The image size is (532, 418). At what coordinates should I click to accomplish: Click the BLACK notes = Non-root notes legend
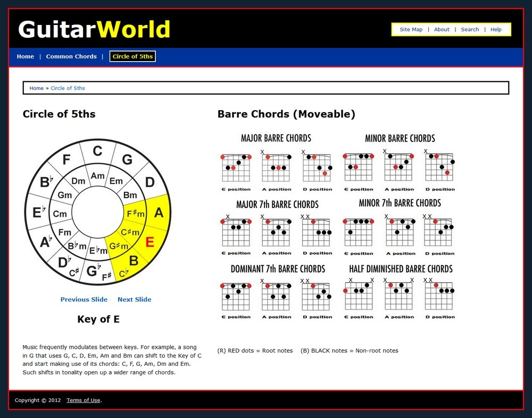coord(349,351)
